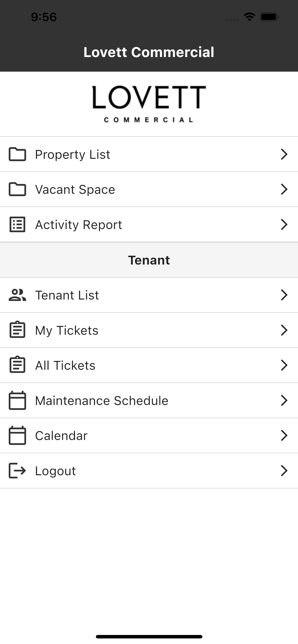This screenshot has width=298, height=644.
Task: Tap the Activity Report list icon
Action: [x=17, y=224]
